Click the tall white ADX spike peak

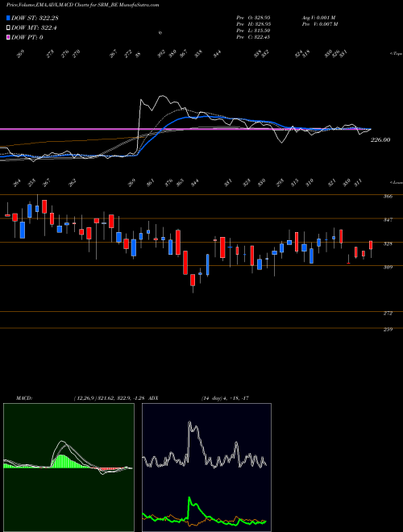(x=189, y=423)
